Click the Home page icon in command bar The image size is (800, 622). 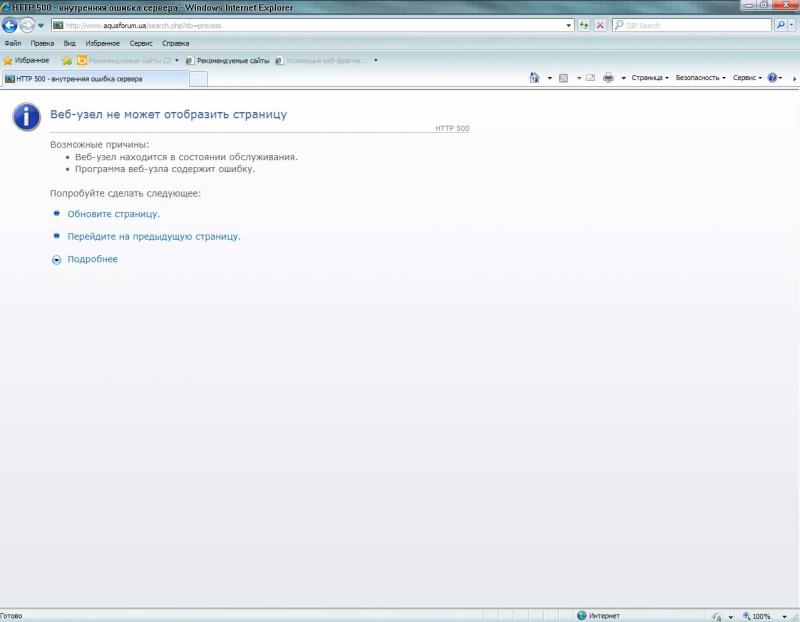click(x=535, y=78)
